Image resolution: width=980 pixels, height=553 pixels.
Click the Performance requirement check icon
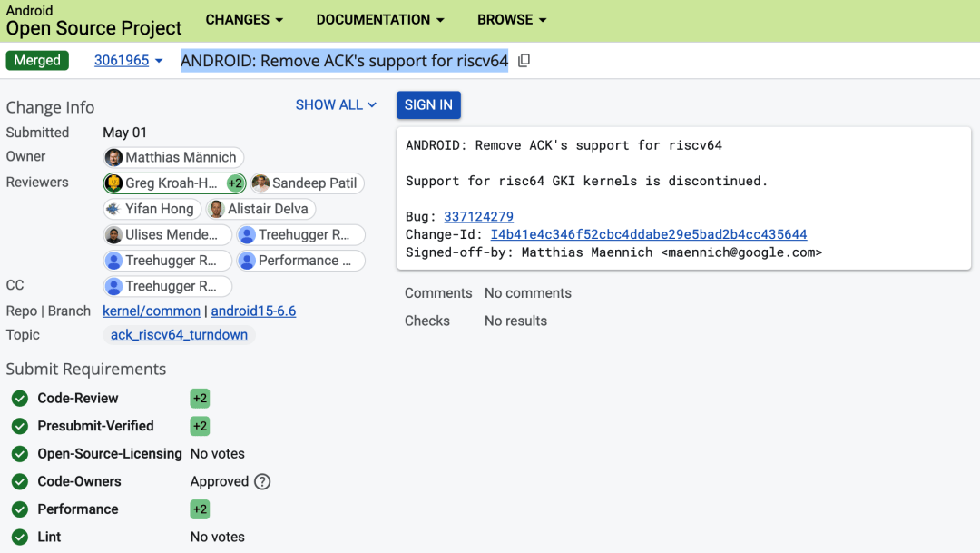20,509
